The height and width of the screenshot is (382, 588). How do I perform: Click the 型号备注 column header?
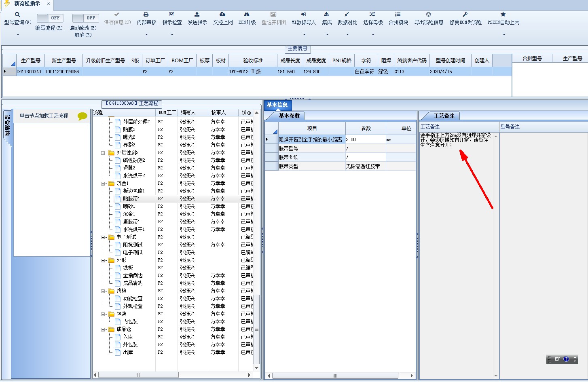[544, 127]
